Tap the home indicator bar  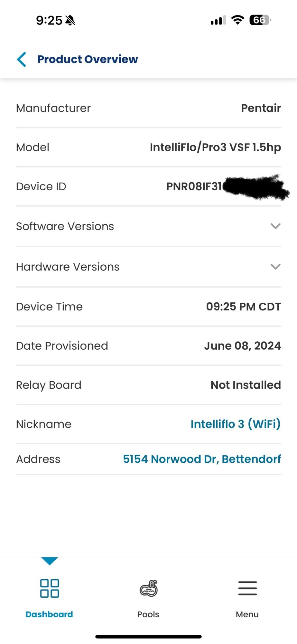tap(148, 637)
